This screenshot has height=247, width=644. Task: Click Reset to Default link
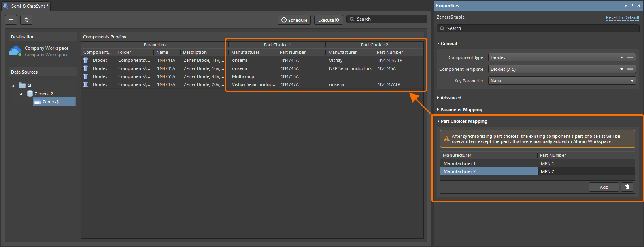[622, 17]
